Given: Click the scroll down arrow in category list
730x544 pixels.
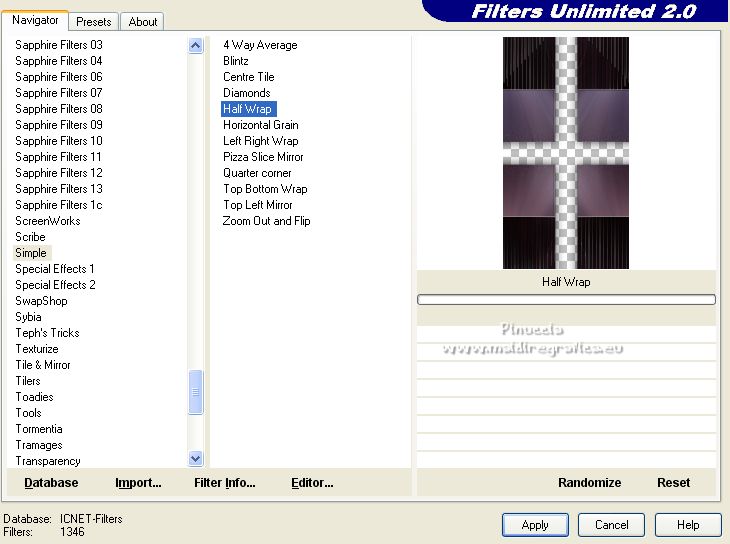Looking at the screenshot, I should point(196,459).
